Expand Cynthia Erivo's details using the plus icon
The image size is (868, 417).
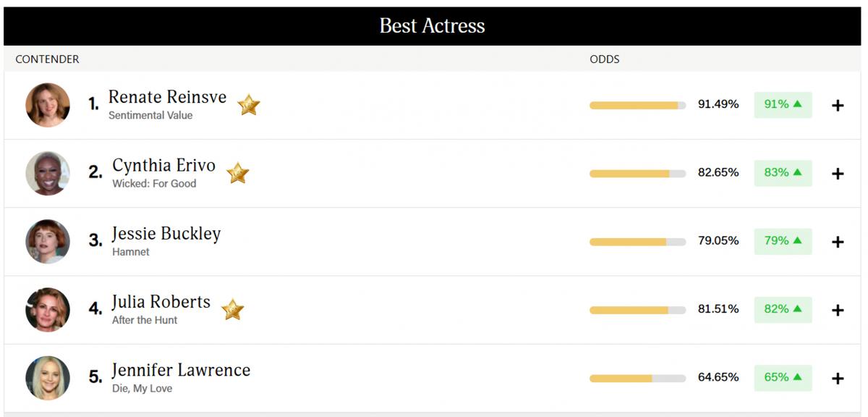tap(838, 174)
